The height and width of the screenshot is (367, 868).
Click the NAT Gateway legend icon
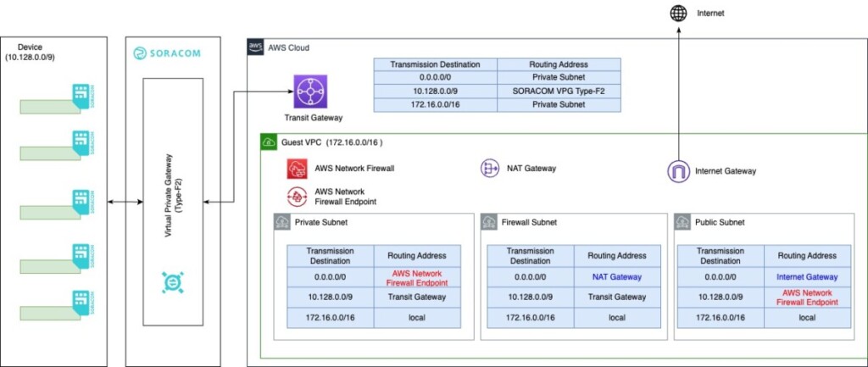pyautogui.click(x=490, y=169)
